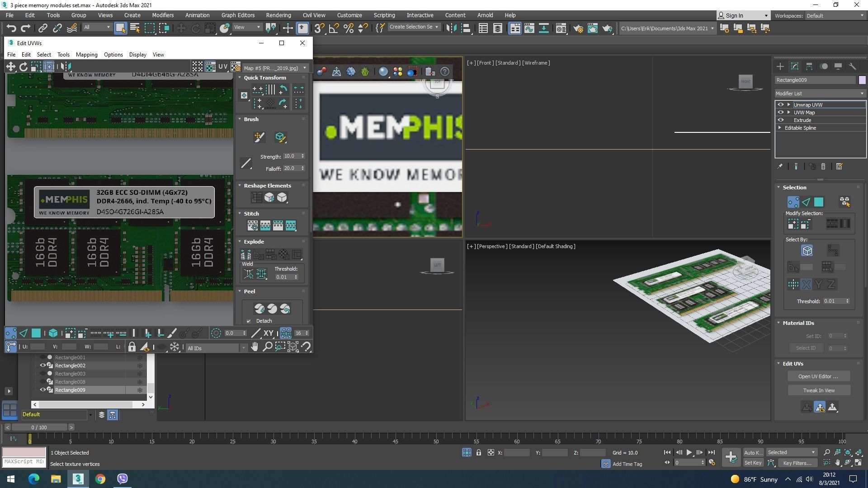Open the Rendering menu
Screen dimensions: 868x488
click(x=278, y=15)
